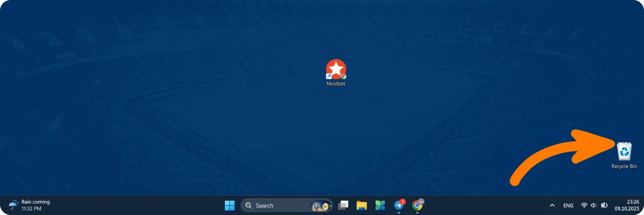Open the ENG input language switcher
This screenshot has height=215, width=644.
(x=568, y=206)
